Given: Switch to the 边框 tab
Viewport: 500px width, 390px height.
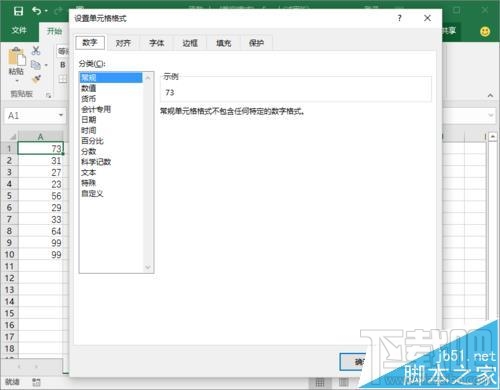Looking at the screenshot, I should [190, 43].
